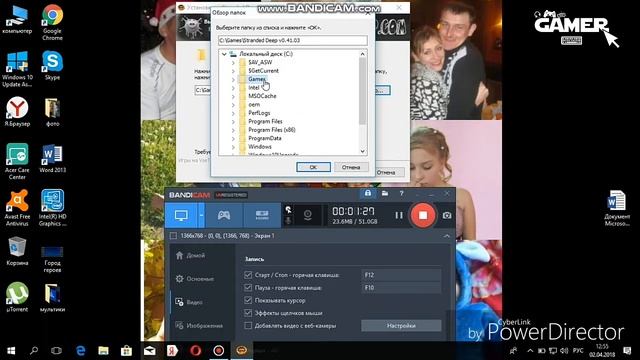Open Я.Браузер desktop icon

(x=17, y=111)
